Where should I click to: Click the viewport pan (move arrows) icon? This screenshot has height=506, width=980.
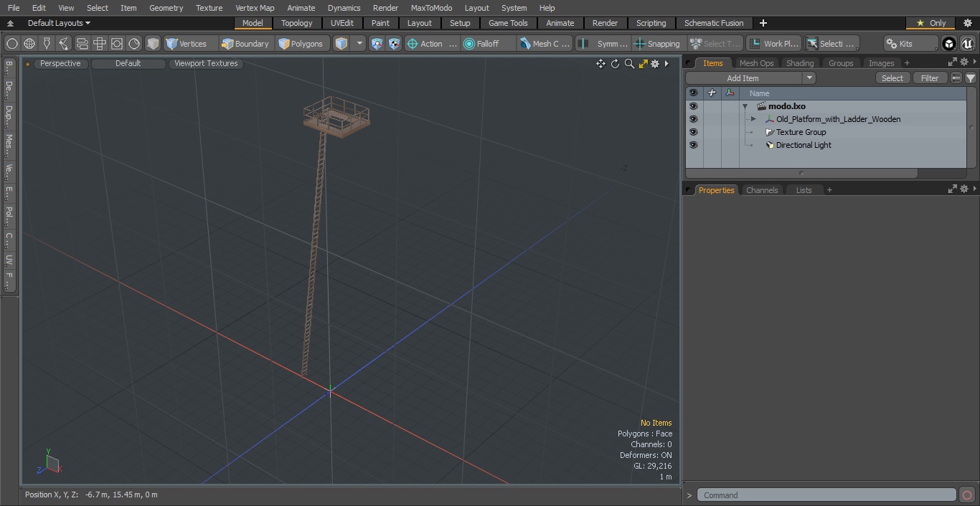click(x=600, y=64)
